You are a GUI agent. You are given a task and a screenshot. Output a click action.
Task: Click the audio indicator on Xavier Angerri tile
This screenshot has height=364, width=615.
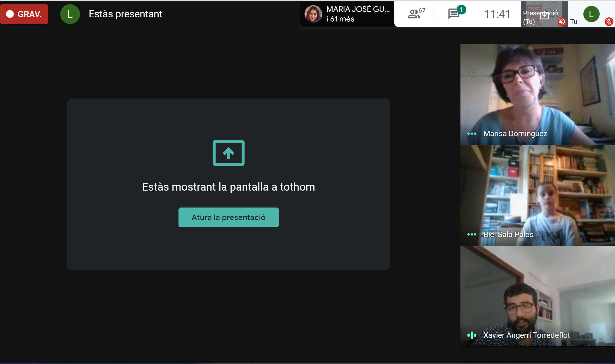[472, 335]
